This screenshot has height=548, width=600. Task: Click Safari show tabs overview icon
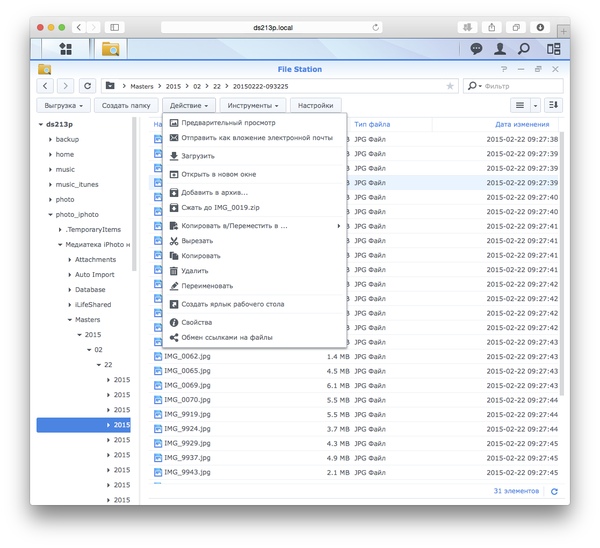(x=516, y=28)
